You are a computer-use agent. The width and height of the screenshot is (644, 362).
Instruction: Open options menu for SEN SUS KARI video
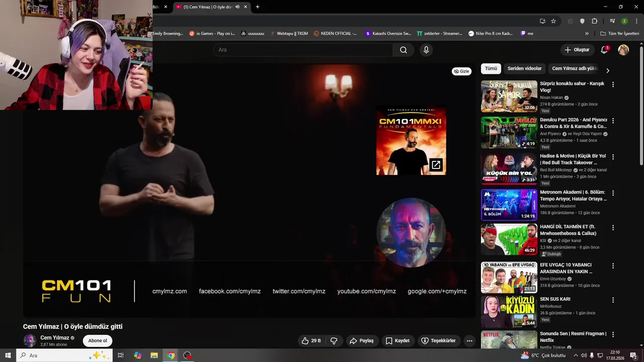(613, 300)
